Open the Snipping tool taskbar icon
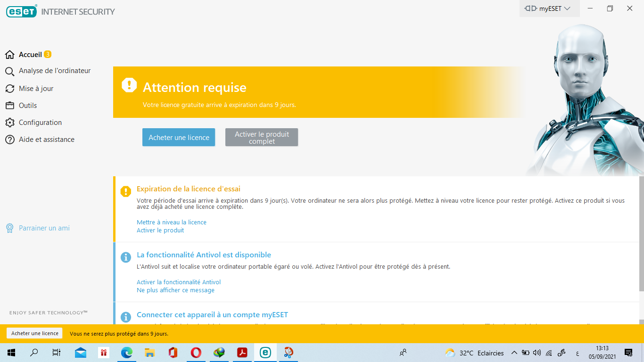Image resolution: width=644 pixels, height=362 pixels. 289,353
